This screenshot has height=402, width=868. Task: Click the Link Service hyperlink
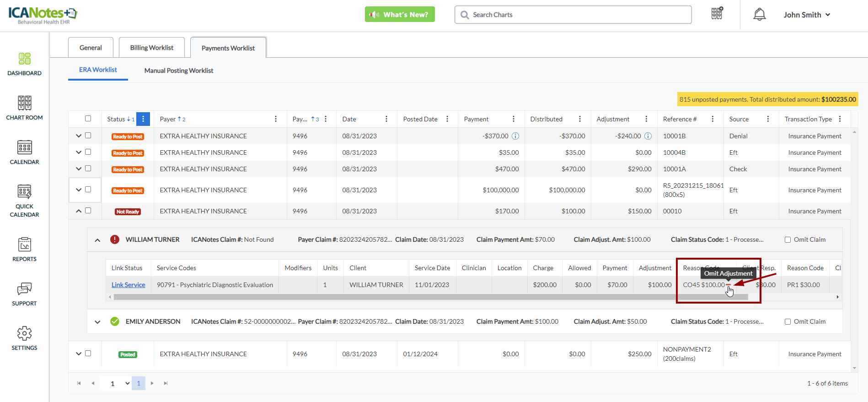click(128, 285)
